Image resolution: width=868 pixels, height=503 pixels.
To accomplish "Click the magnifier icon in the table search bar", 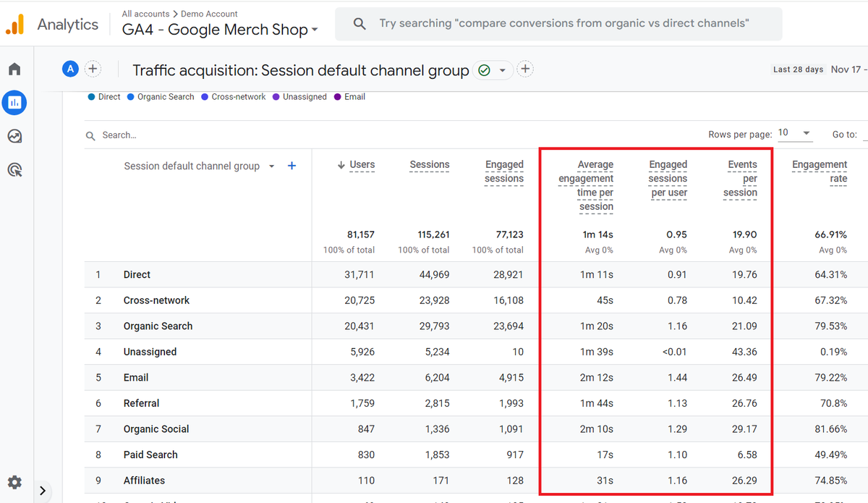I will coord(90,135).
